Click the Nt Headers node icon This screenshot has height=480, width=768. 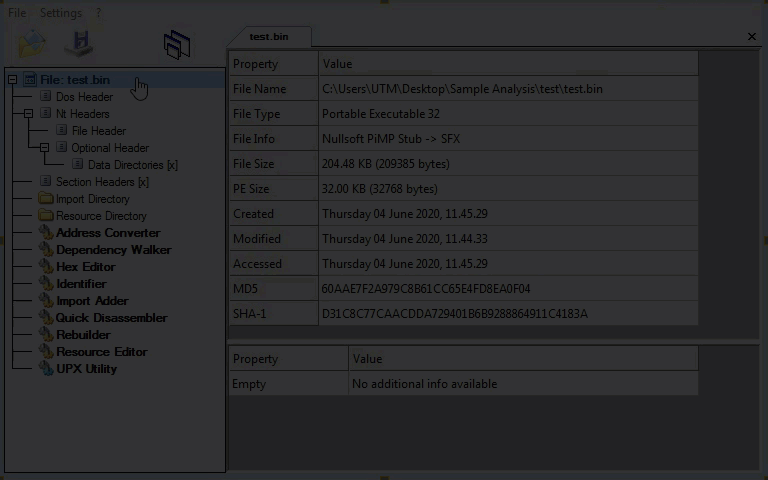coord(46,113)
